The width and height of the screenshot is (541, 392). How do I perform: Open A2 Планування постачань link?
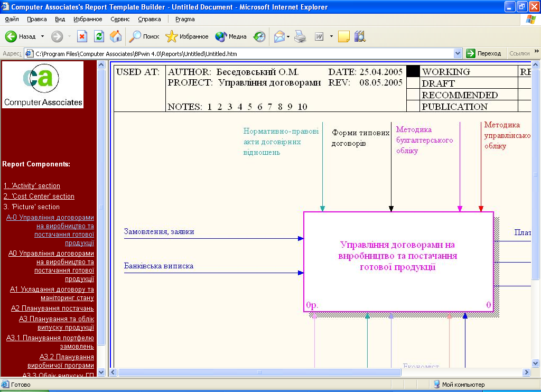[x=52, y=308]
